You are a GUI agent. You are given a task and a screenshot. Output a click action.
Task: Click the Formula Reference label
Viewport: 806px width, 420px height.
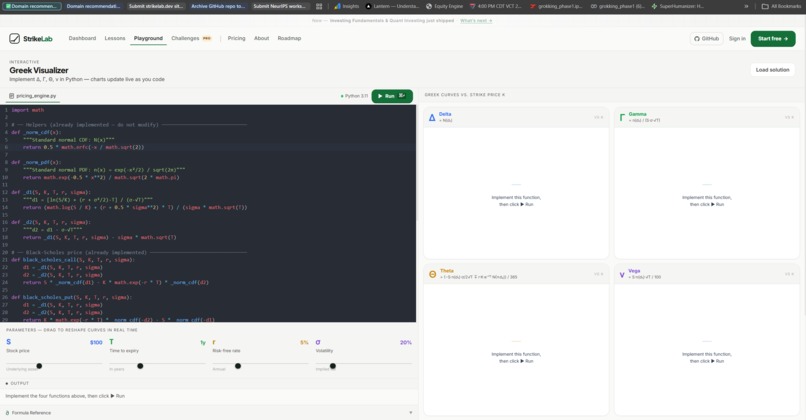(x=31, y=413)
